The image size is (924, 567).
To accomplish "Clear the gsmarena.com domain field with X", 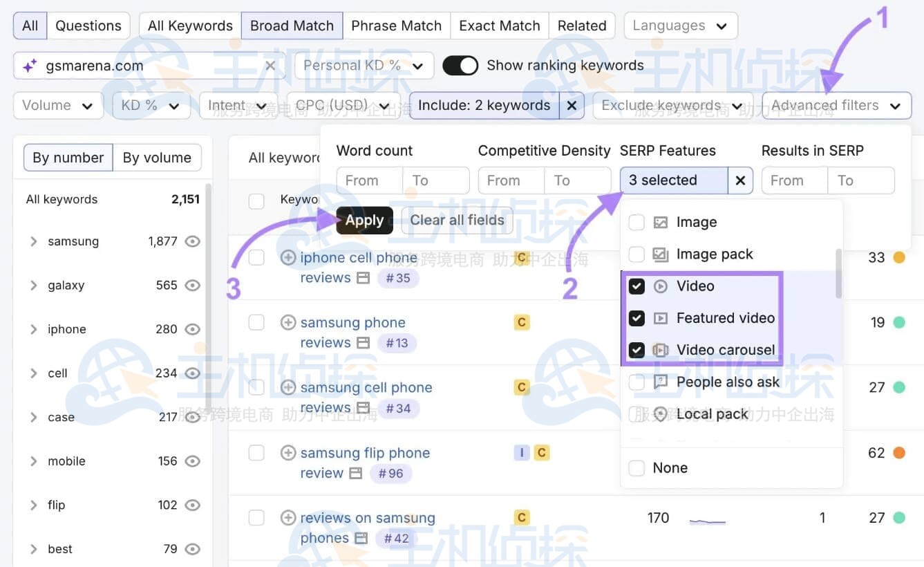I will (x=270, y=66).
